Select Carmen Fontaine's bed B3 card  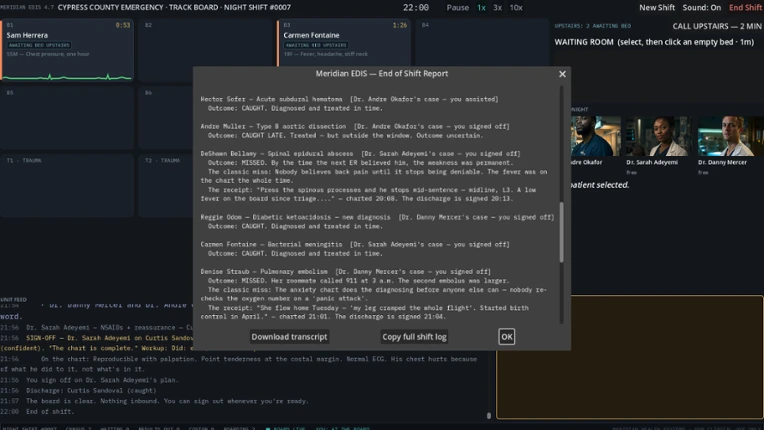tap(344, 43)
